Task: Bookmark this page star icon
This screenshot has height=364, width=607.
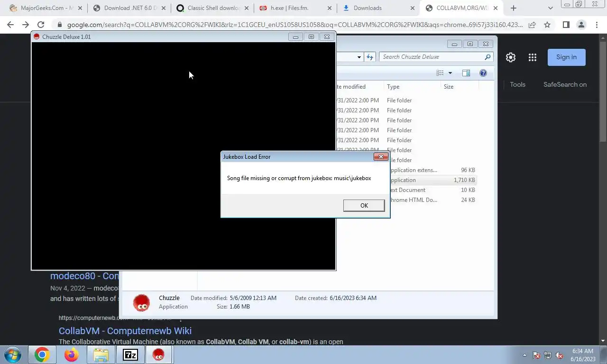Action: (547, 25)
